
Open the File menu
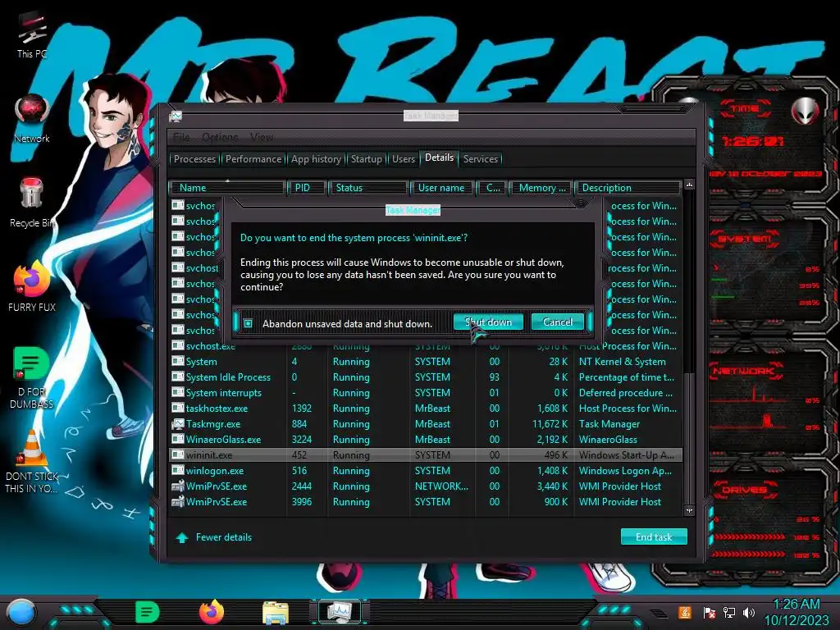point(181,137)
